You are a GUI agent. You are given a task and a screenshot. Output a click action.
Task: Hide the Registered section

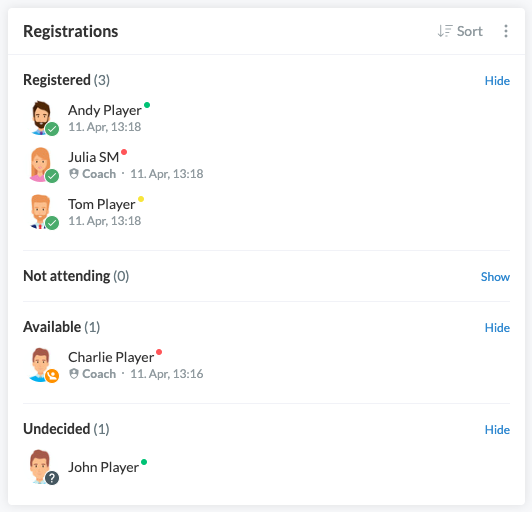coord(497,81)
